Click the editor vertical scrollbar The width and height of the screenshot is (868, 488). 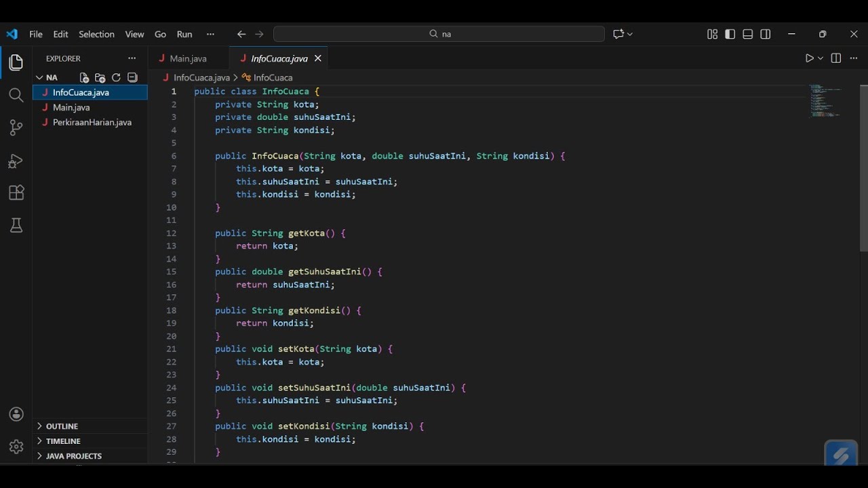(x=863, y=168)
